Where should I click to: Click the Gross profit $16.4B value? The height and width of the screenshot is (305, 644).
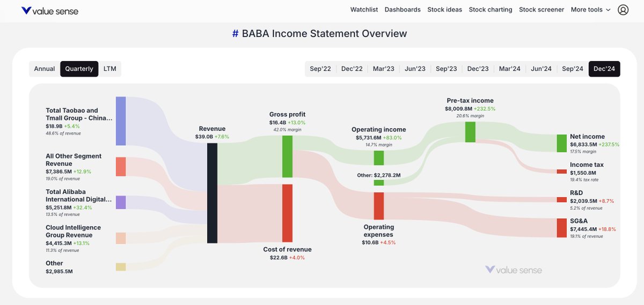[x=279, y=123]
